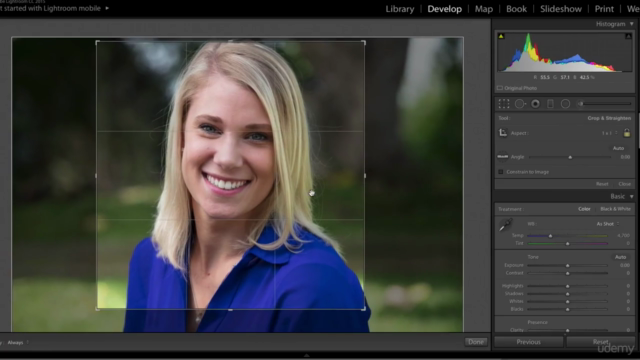Choose Black & White treatment
640x360 pixels.
pos(615,209)
